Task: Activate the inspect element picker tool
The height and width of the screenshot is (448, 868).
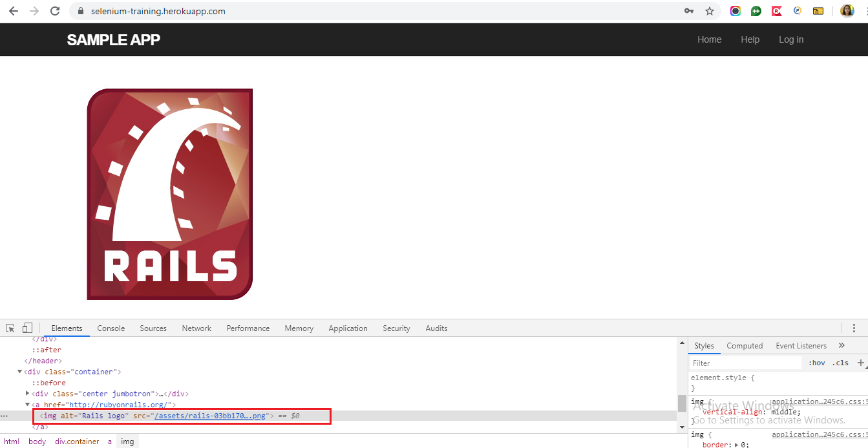Action: pyautogui.click(x=10, y=328)
